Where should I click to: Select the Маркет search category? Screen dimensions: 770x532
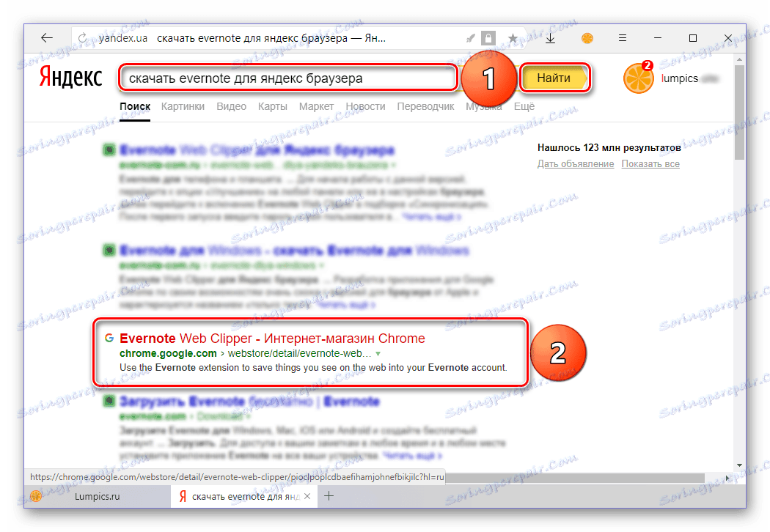316,106
